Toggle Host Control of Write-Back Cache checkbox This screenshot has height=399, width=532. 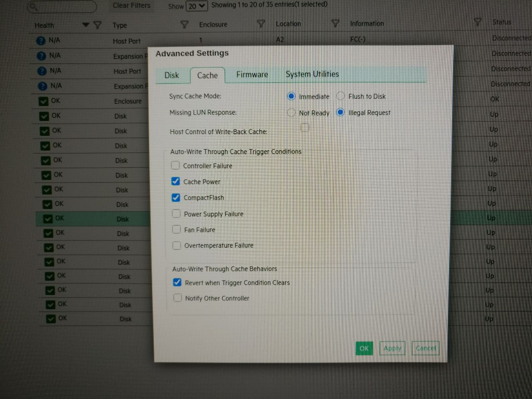[305, 128]
